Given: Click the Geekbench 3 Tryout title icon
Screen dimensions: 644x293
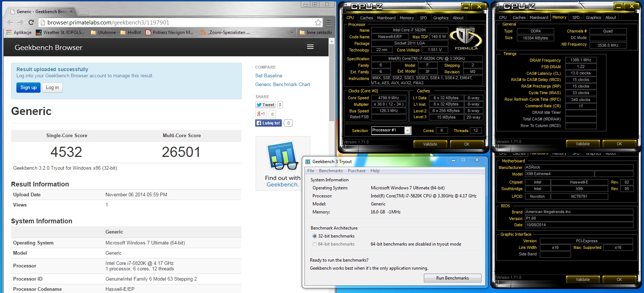Looking at the screenshot, I should click(308, 161).
